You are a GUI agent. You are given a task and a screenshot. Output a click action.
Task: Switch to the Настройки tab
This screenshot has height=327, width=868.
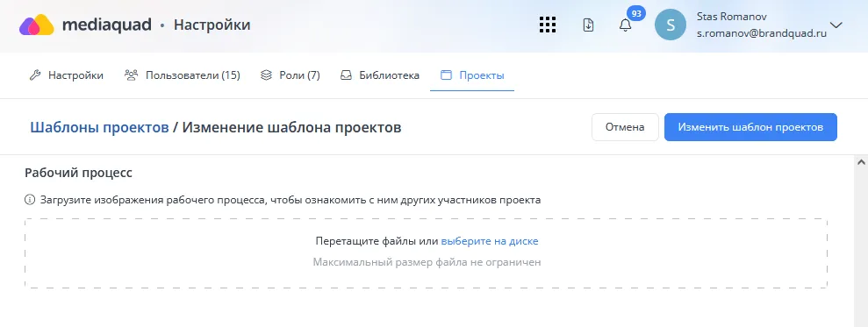click(x=67, y=75)
